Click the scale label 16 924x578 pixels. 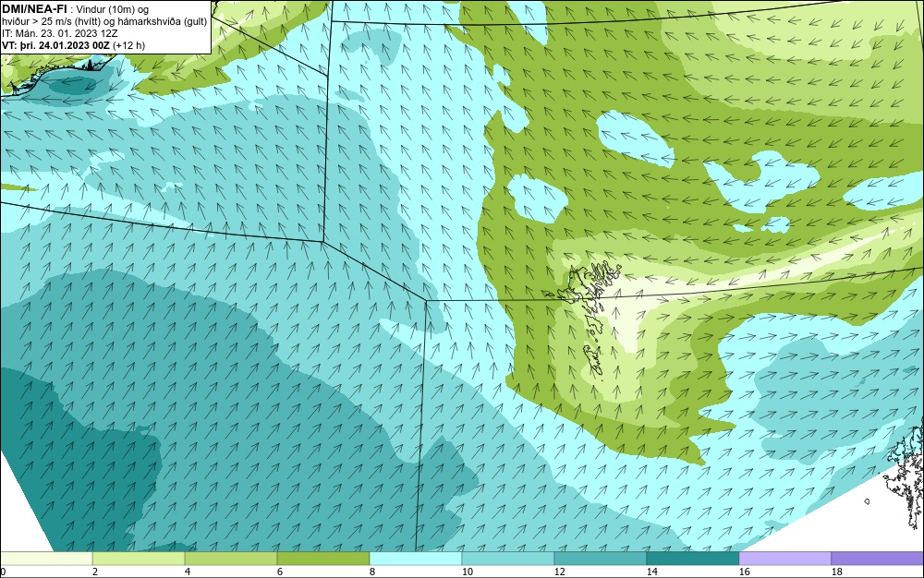point(744,572)
